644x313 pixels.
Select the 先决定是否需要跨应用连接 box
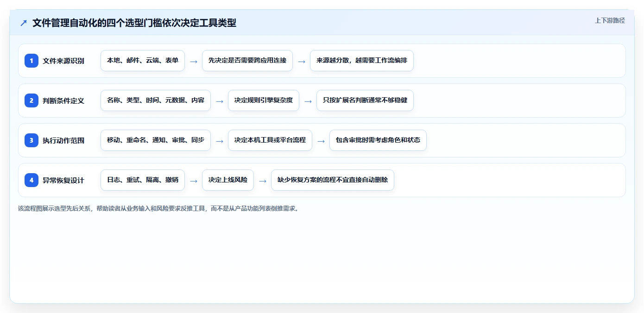click(x=247, y=61)
